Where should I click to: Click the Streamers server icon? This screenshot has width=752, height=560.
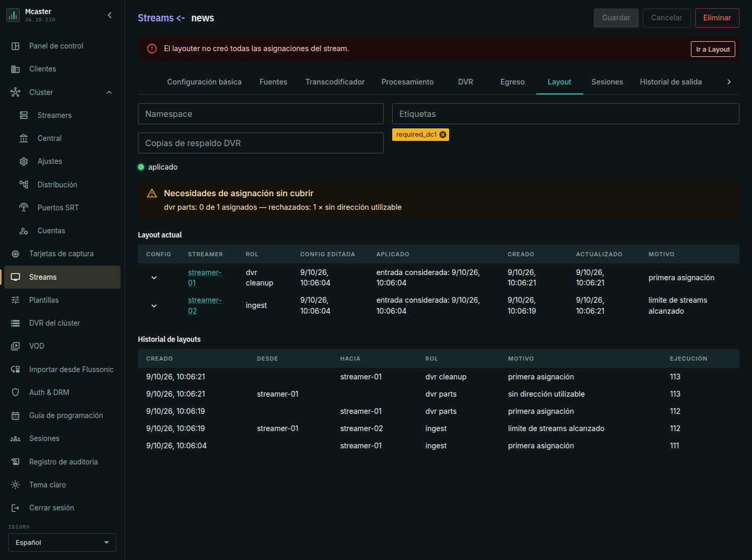(x=24, y=115)
